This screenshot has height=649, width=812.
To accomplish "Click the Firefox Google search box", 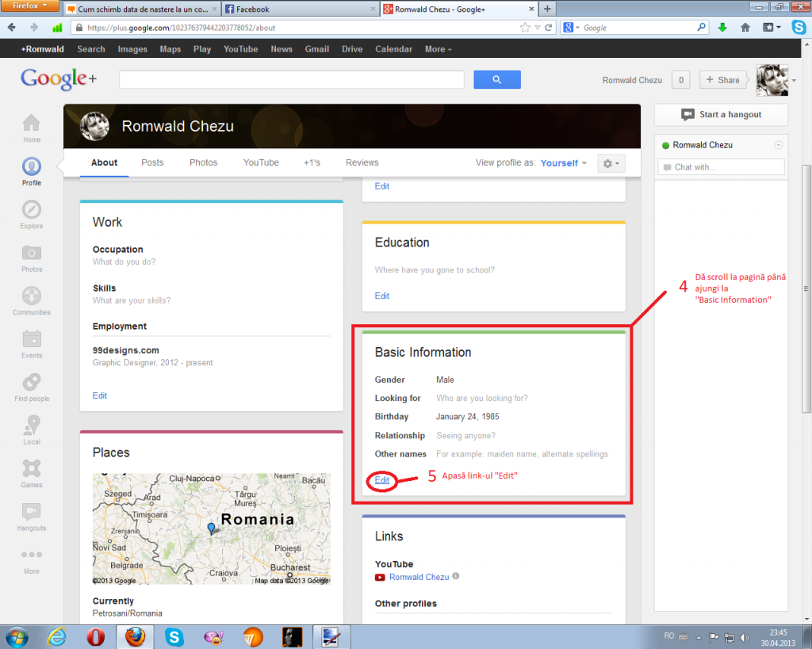I will point(640,28).
